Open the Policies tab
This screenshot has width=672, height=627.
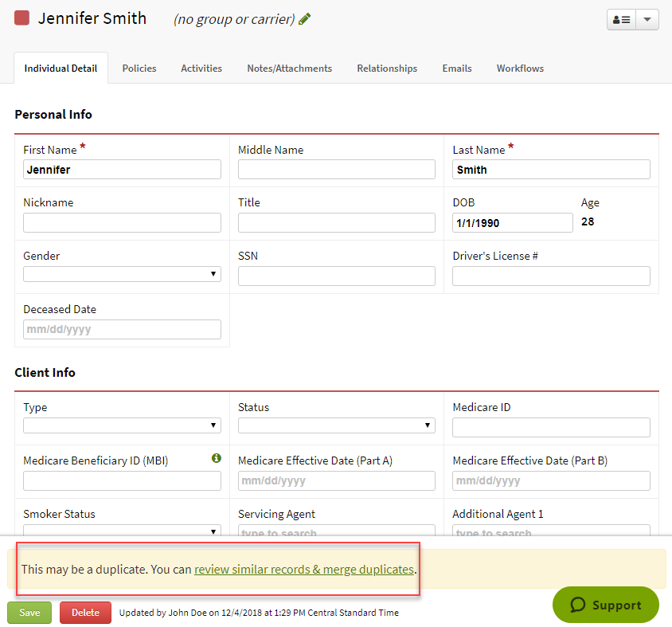(x=139, y=69)
